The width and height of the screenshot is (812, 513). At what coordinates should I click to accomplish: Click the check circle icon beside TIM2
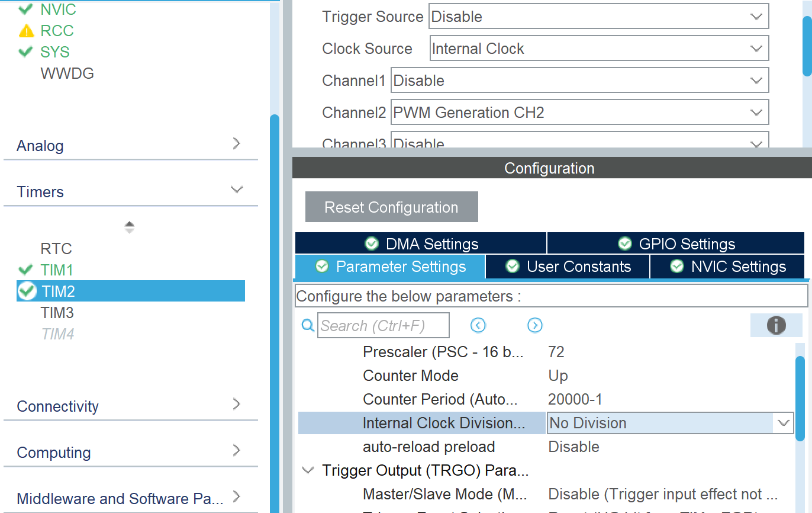[27, 291]
